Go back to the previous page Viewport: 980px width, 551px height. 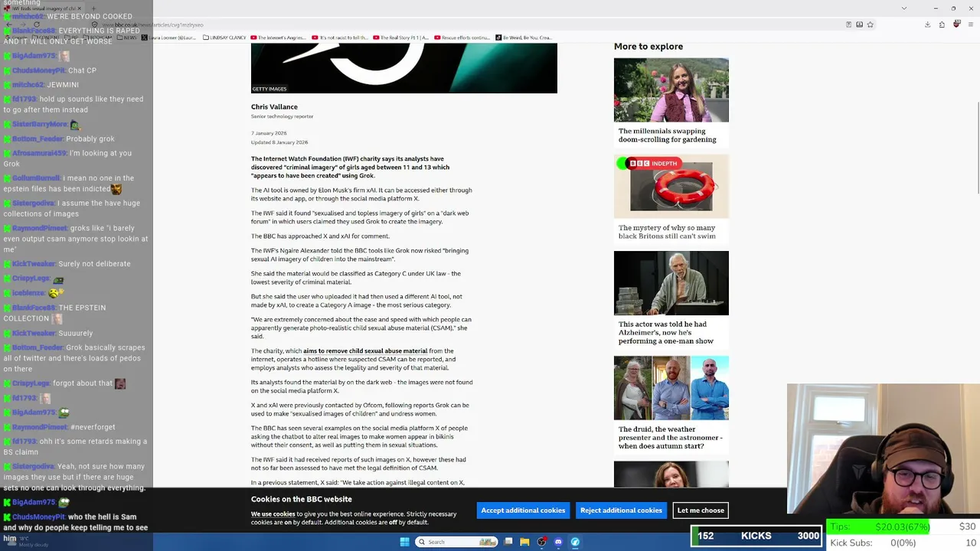pyautogui.click(x=9, y=24)
